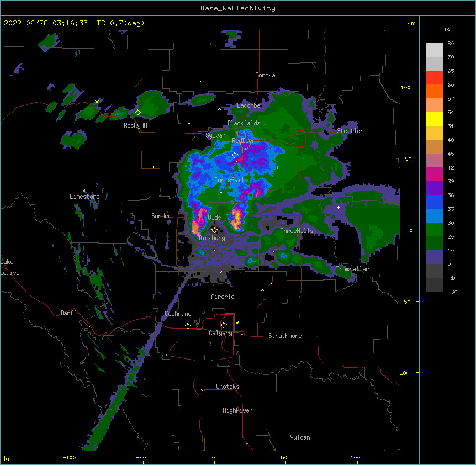
Task: Select the HighRiver label
Action: pos(237,410)
